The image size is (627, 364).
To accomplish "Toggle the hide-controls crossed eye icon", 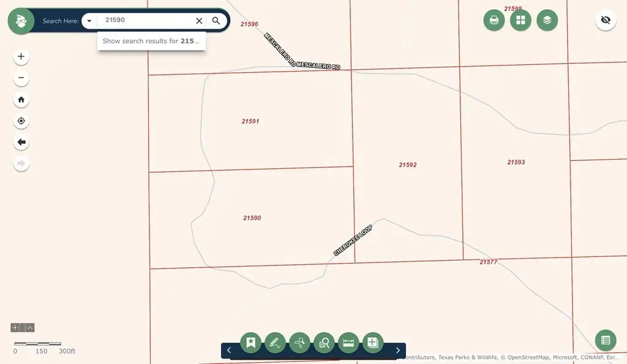I will coord(606,20).
